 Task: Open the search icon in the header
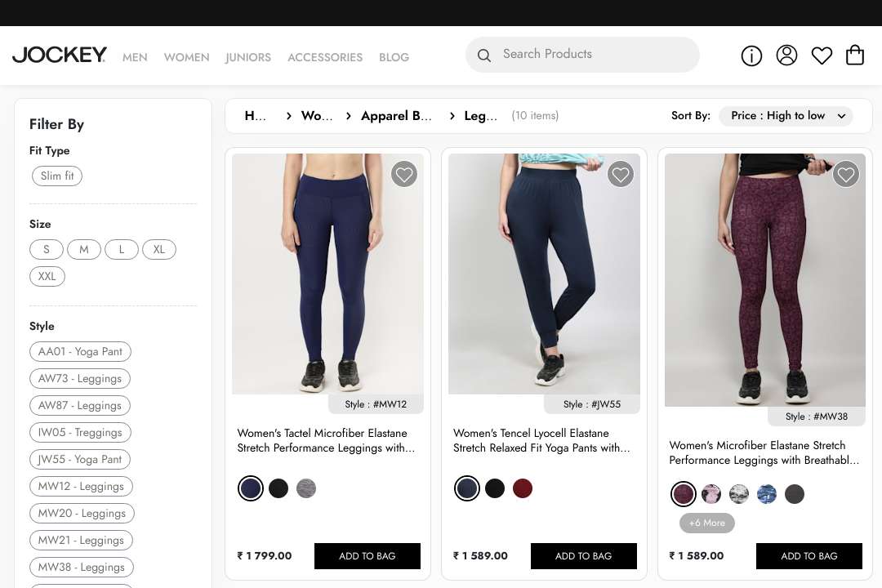(484, 55)
